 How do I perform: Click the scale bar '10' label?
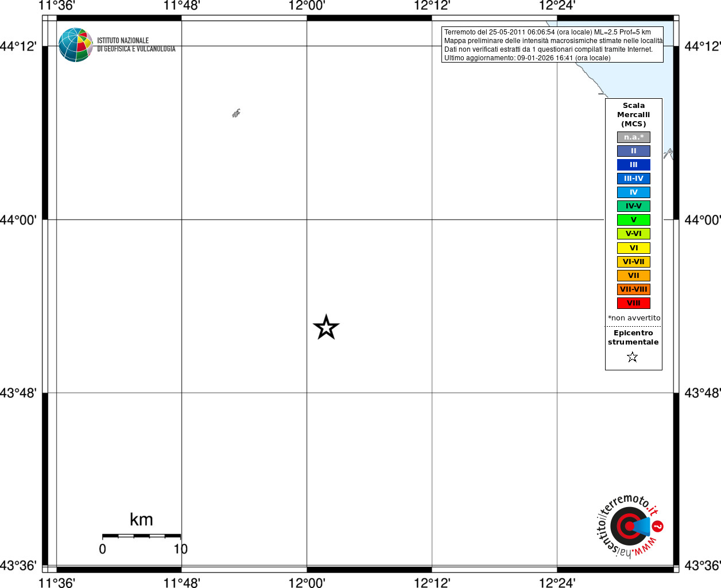(x=181, y=549)
